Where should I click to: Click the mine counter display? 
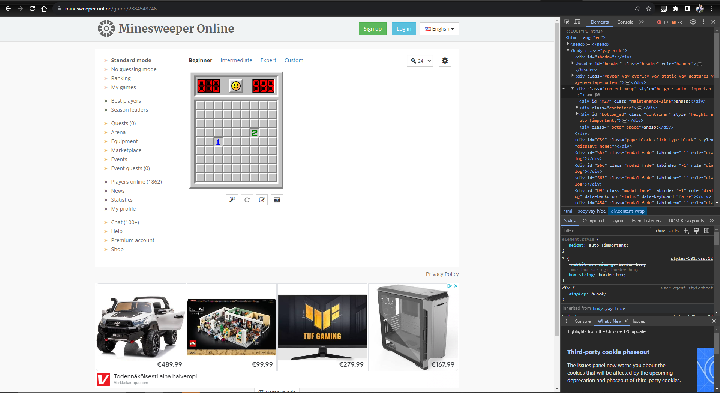click(208, 86)
